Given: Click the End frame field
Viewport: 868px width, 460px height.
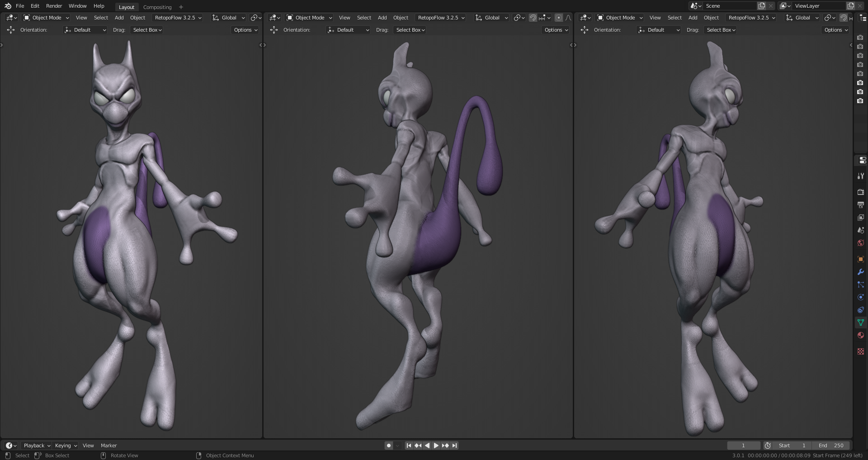Looking at the screenshot, I should click(831, 446).
